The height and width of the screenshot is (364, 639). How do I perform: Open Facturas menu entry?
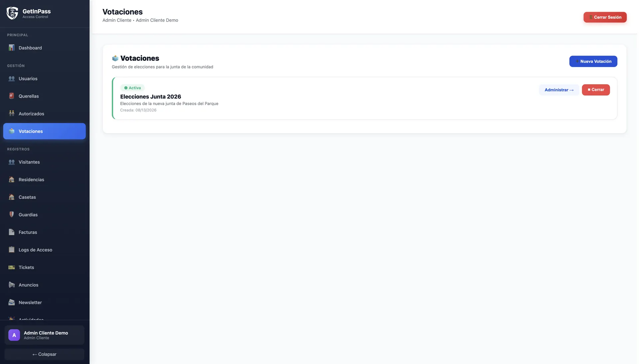click(44, 232)
